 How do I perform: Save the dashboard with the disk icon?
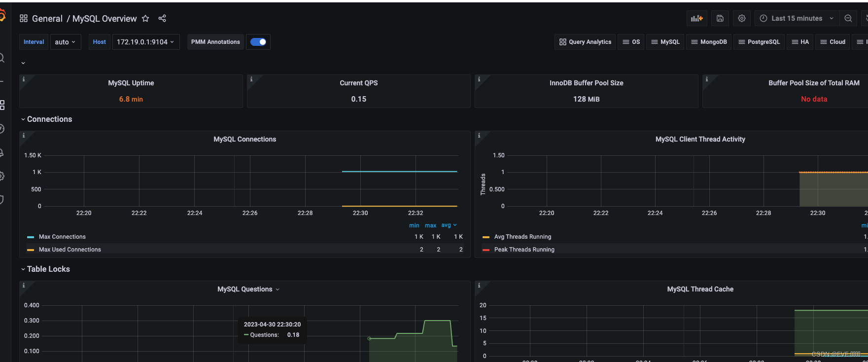(x=720, y=18)
